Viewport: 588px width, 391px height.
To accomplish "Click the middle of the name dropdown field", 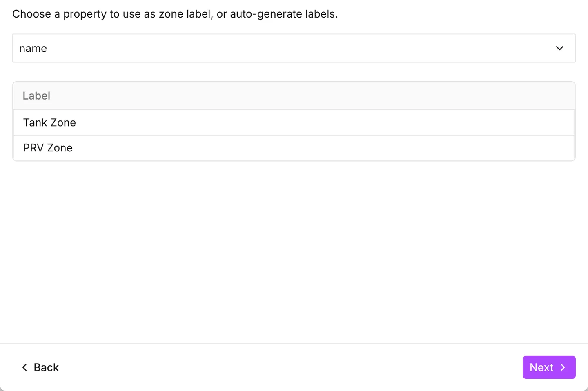I will pyautogui.click(x=294, y=48).
